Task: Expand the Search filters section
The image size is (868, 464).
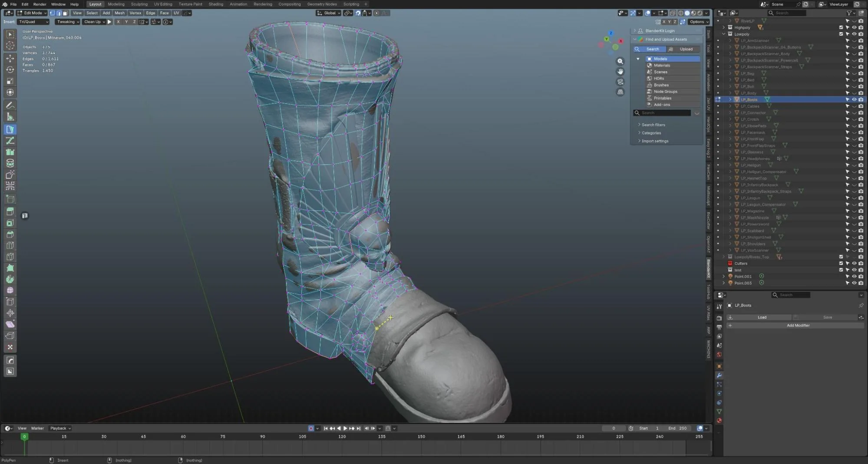Action: pyautogui.click(x=653, y=125)
